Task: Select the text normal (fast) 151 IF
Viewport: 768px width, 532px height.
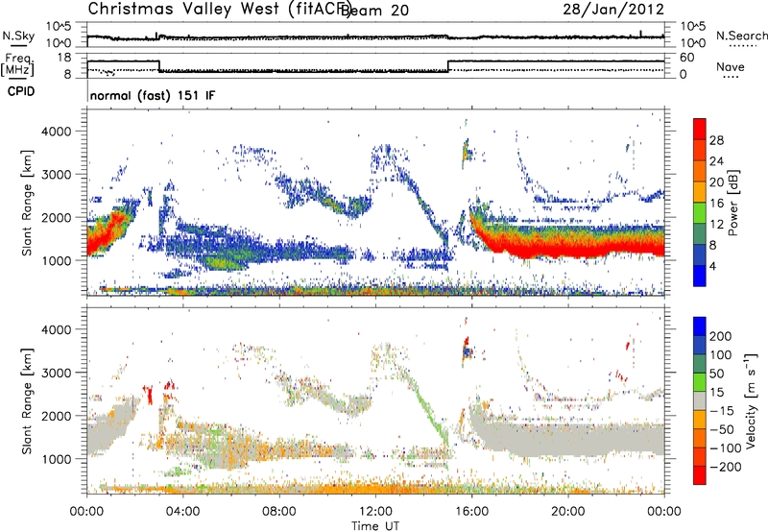Action: point(153,95)
